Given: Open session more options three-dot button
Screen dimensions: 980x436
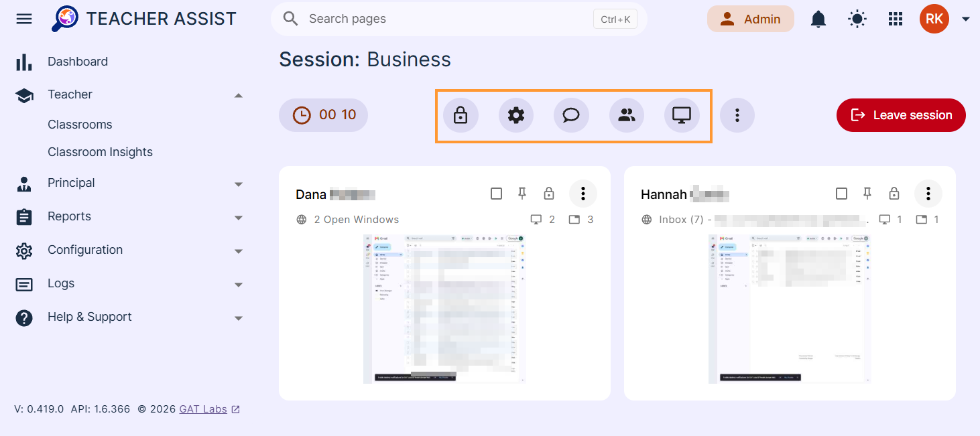Looking at the screenshot, I should click(737, 115).
